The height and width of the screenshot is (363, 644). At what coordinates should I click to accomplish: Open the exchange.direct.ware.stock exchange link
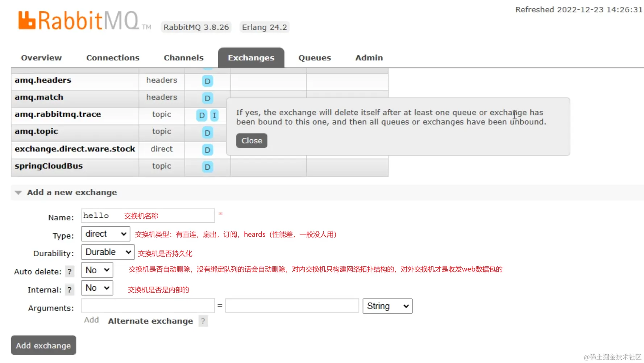pyautogui.click(x=75, y=149)
